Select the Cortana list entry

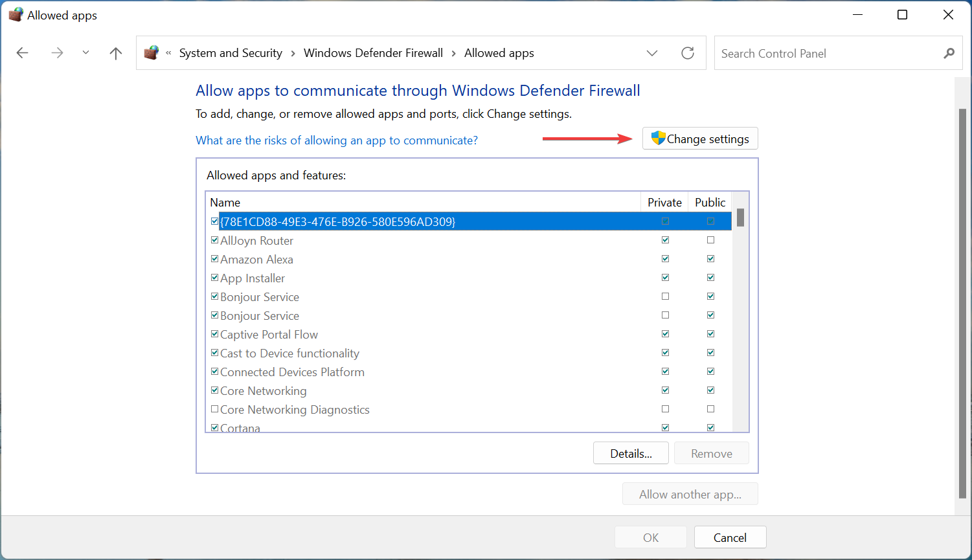(x=240, y=427)
